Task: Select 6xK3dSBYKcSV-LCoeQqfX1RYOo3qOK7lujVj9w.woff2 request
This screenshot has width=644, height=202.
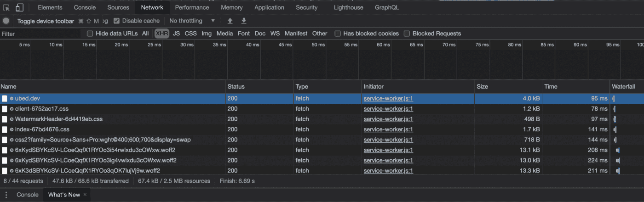Action: click(87, 171)
